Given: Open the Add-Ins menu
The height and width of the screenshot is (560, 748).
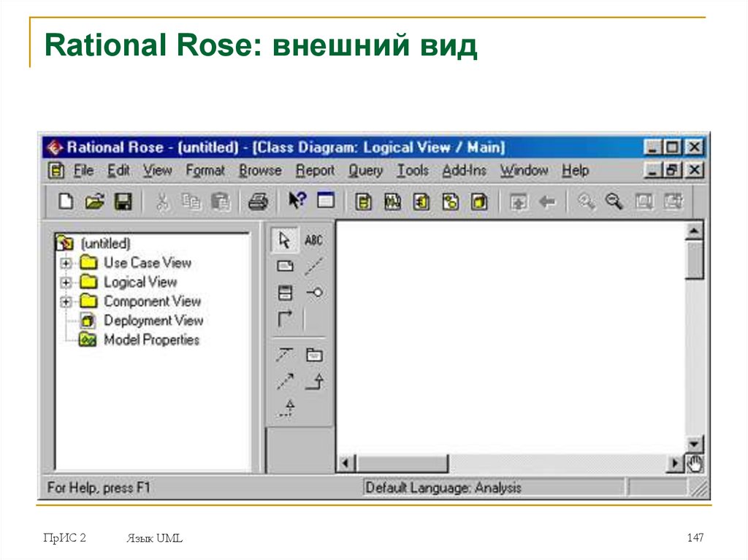Looking at the screenshot, I should tap(464, 170).
